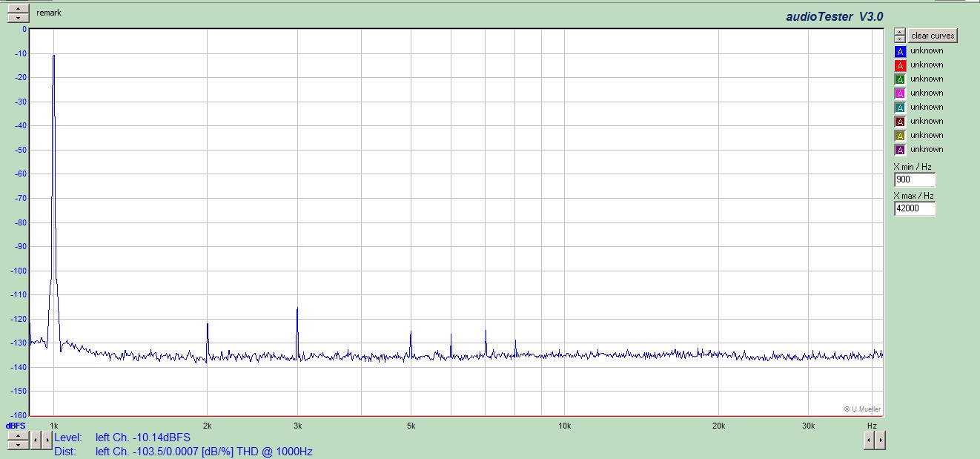Click unknown label next to purple swatch
The height and width of the screenshot is (459, 980).
pos(927,149)
